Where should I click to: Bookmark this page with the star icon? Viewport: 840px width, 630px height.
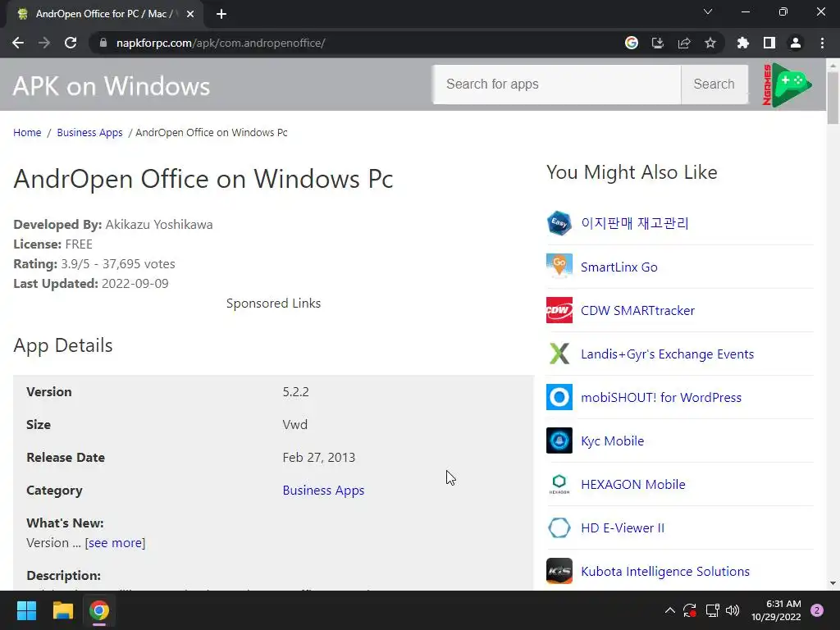tap(710, 43)
